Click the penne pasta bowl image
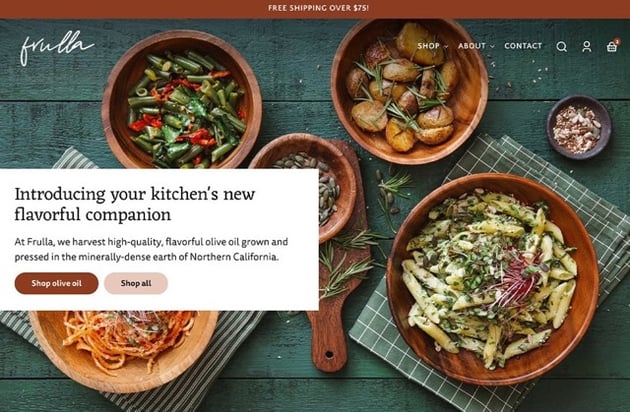The width and height of the screenshot is (630, 412). click(493, 279)
